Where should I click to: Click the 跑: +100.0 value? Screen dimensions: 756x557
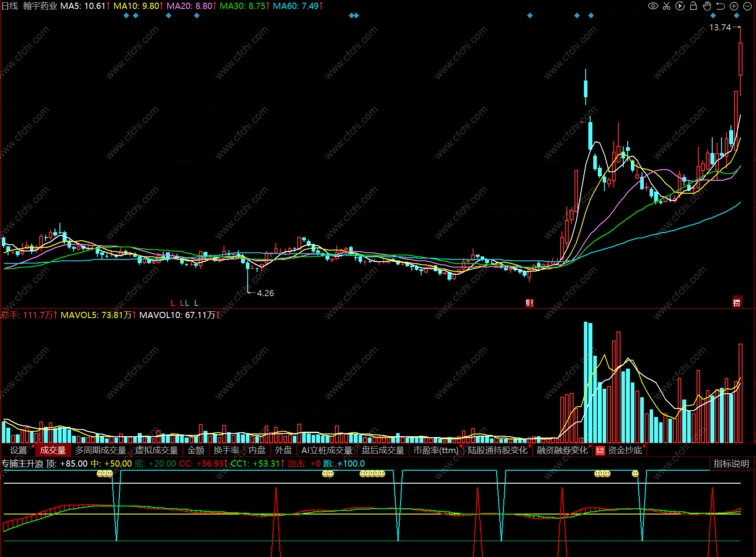click(x=344, y=463)
